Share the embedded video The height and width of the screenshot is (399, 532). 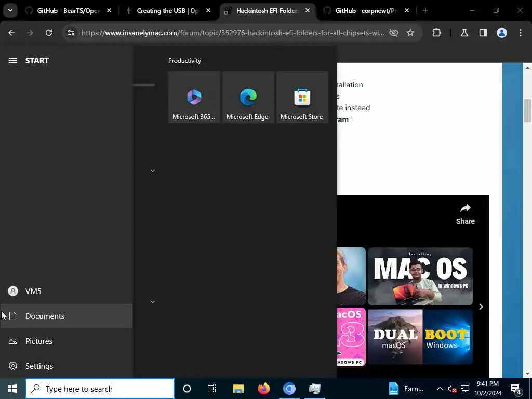465,214
